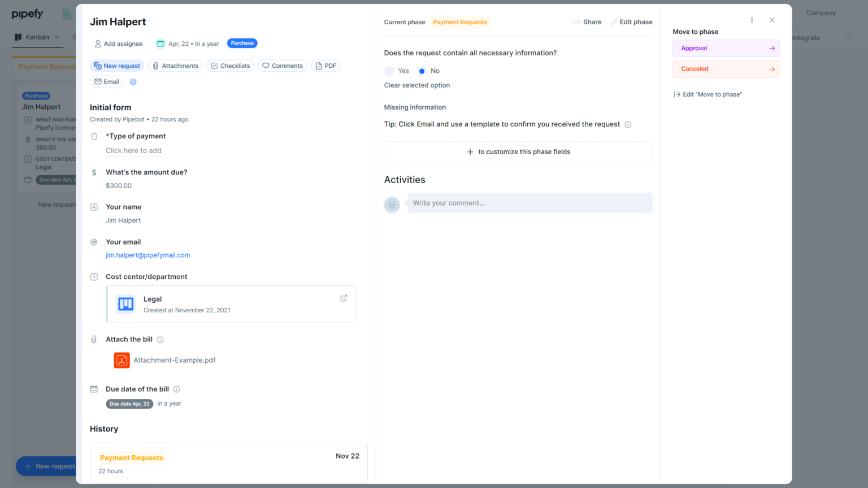Screen dimensions: 868x488
Task: Switch to the New request tab
Action: (x=117, y=66)
